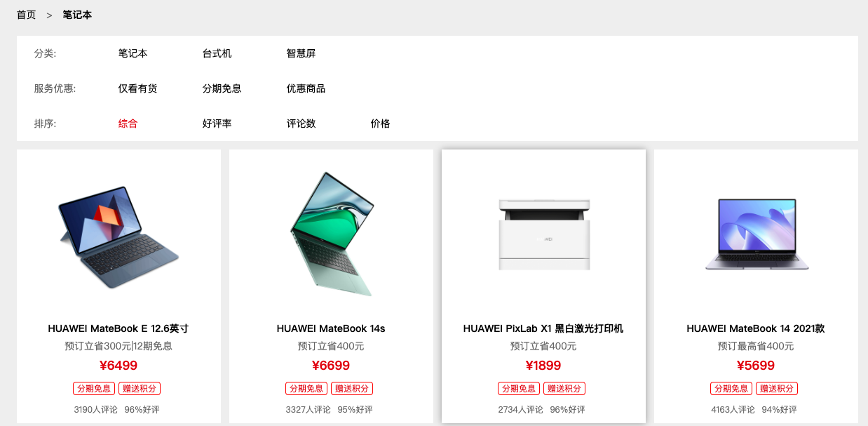This screenshot has width=868, height=426.
Task: Enable the 仅看有货 service filter
Action: click(137, 88)
